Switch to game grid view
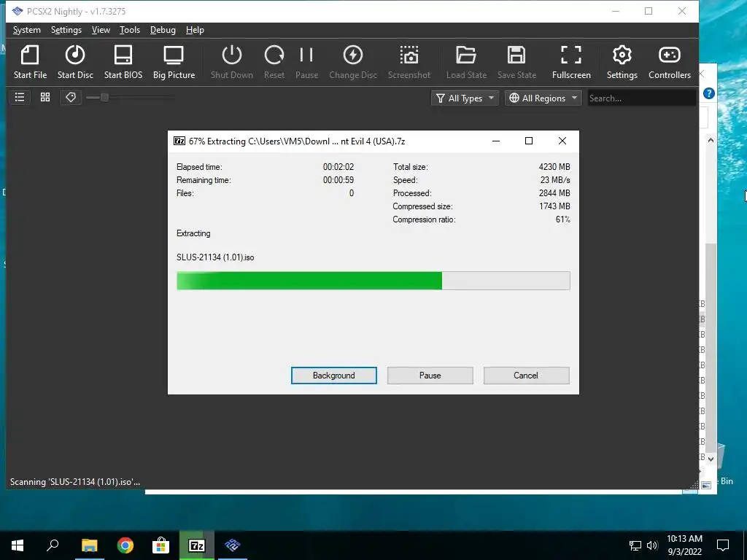Screen dimensions: 747x560 click(x=45, y=98)
